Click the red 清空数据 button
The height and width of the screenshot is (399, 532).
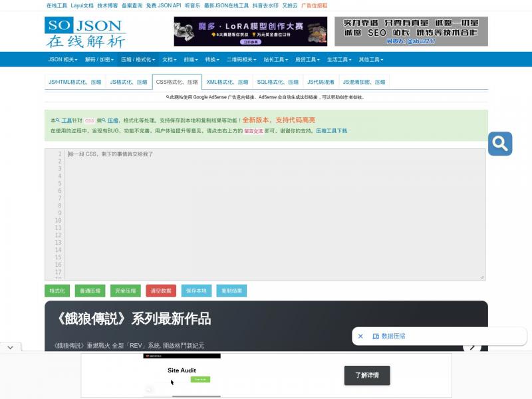[161, 291]
